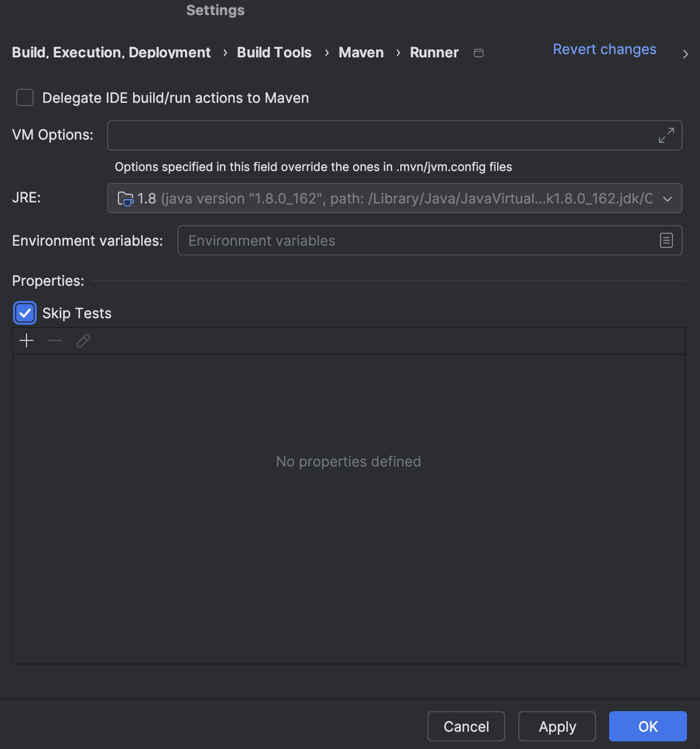Navigate to Build Tools in breadcrumb
700x749 pixels.
pos(274,52)
